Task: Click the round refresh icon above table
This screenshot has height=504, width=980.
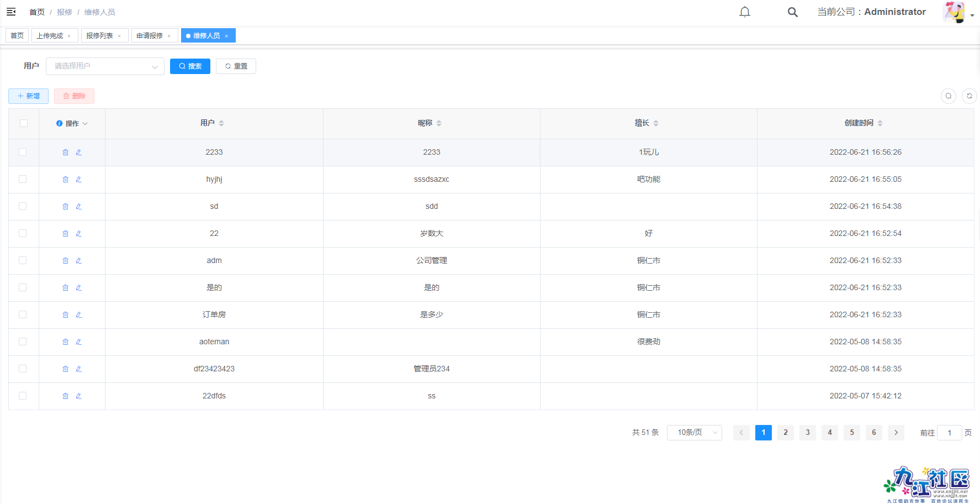Action: coord(969,96)
